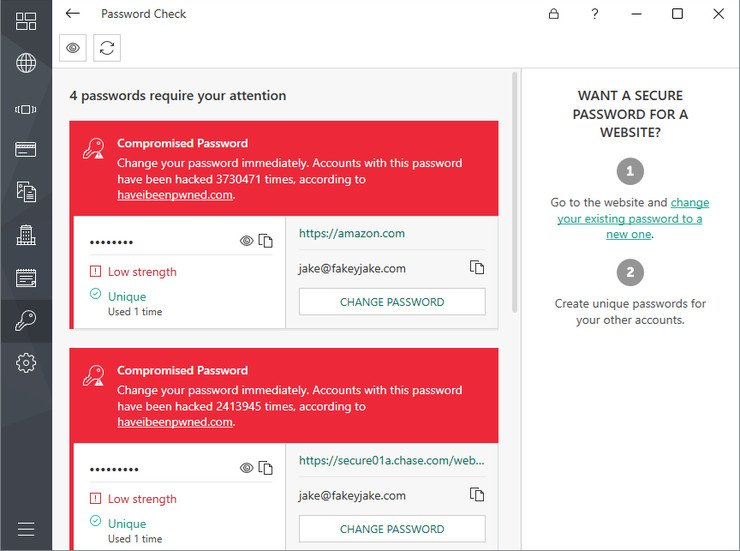The image size is (740, 551).
Task: Toggle show all passwords eye toolbar button
Action: point(73,48)
